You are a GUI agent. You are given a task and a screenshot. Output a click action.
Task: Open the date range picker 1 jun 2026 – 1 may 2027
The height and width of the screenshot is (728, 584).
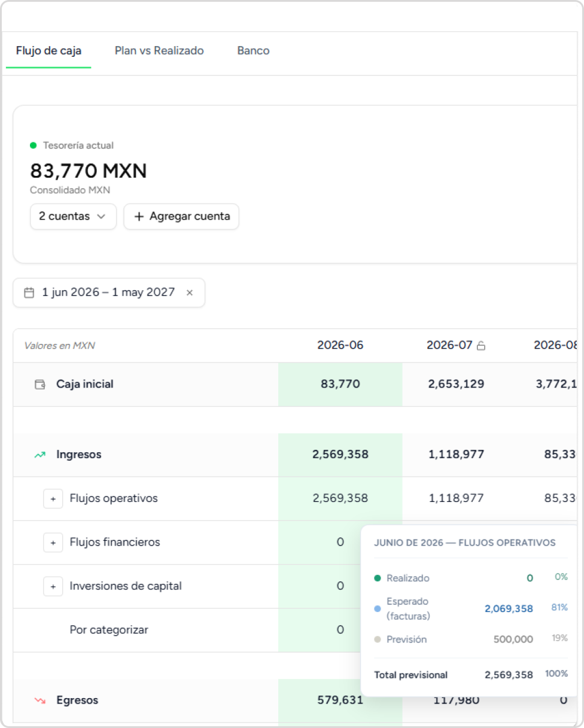tap(109, 293)
